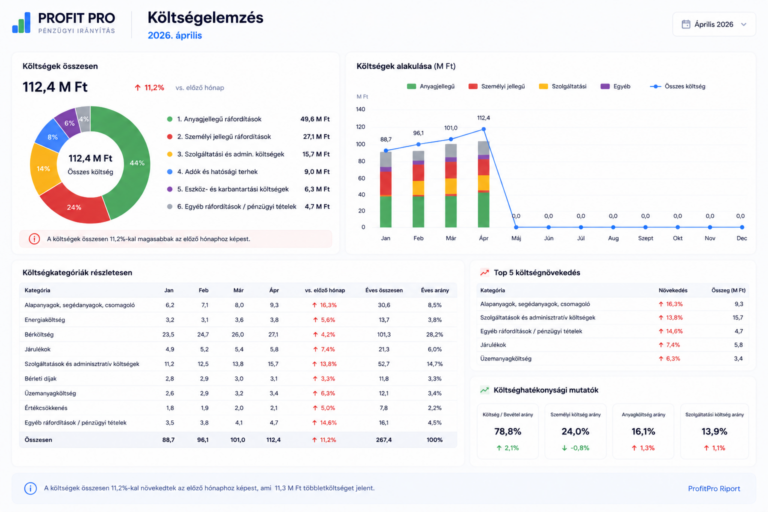Click yellow dot beside Szolgáltatási és admin. költségek
Image resolution: width=768 pixels, height=512 pixels.
[x=169, y=154]
